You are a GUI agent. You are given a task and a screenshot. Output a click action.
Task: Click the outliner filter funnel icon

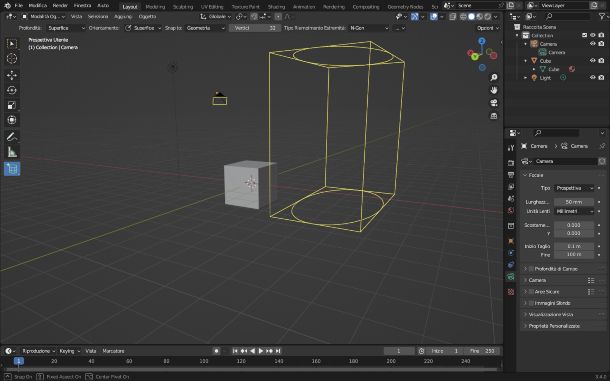click(601, 16)
